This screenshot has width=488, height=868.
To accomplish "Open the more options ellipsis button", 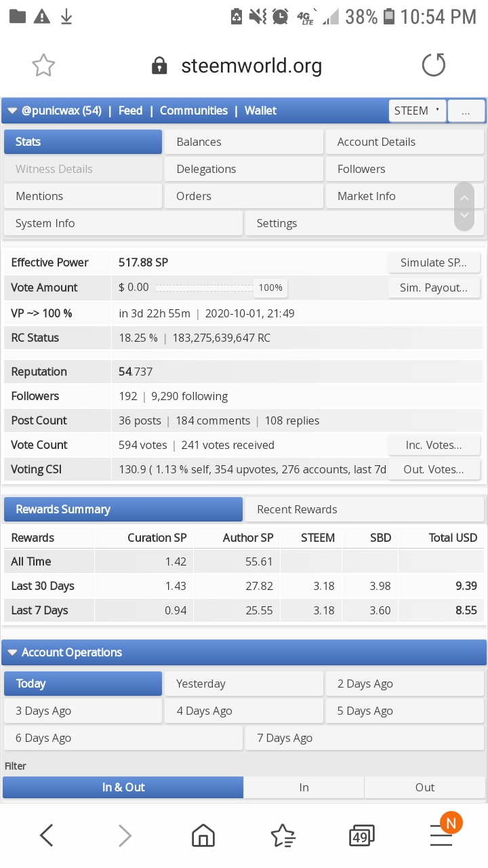I will [466, 111].
